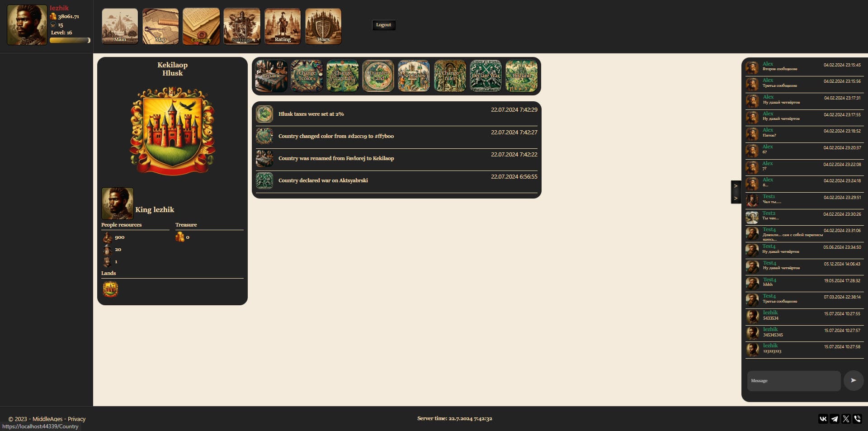Open the Change ruler action
Image resolution: width=868 pixels, height=431 pixels.
pyautogui.click(x=450, y=76)
